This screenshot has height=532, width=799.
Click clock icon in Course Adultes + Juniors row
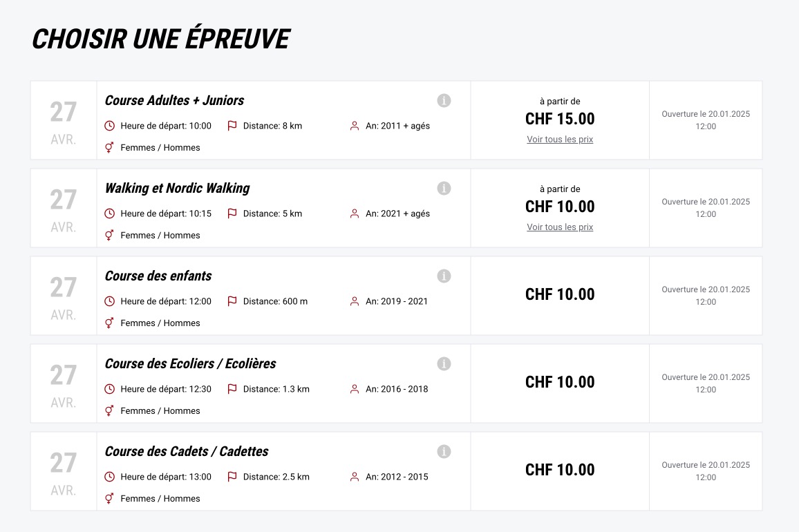coord(109,126)
